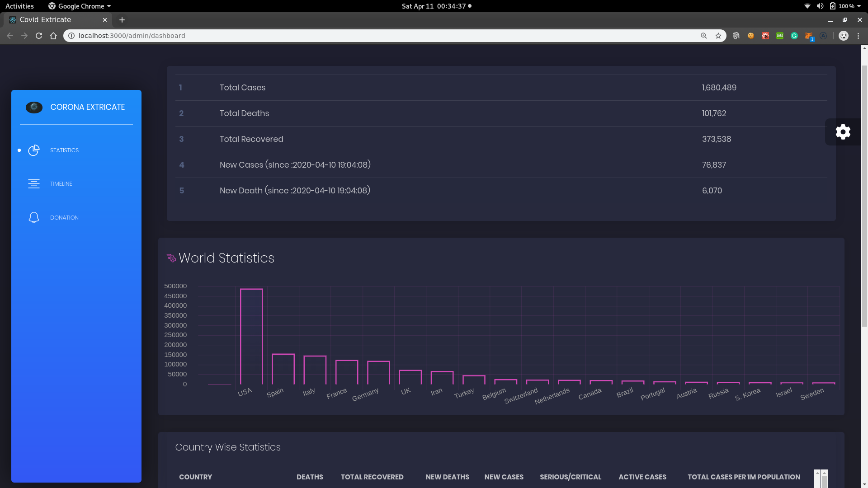Open the settings gear panel
This screenshot has height=488, width=868.
tap(843, 132)
